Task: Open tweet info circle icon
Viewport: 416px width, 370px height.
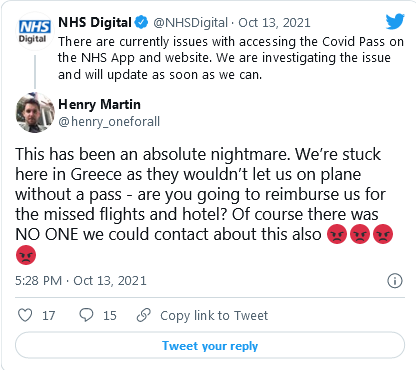Action: click(395, 281)
